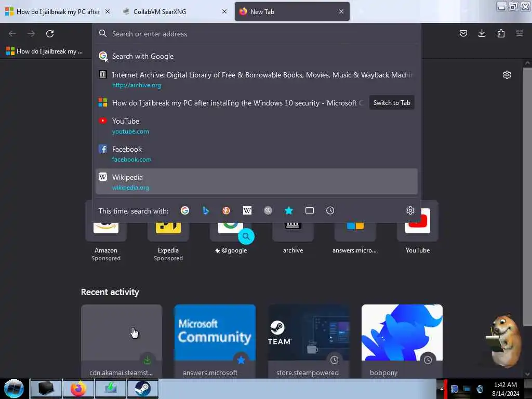Select the YouTube youtube.com suggestion
Screen dimensions: 532x399
tap(257, 126)
